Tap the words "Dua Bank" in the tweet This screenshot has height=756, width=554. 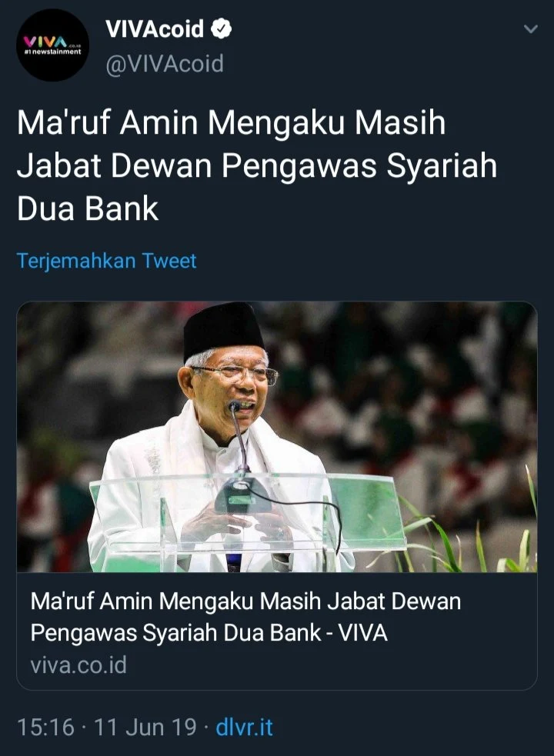coord(88,208)
